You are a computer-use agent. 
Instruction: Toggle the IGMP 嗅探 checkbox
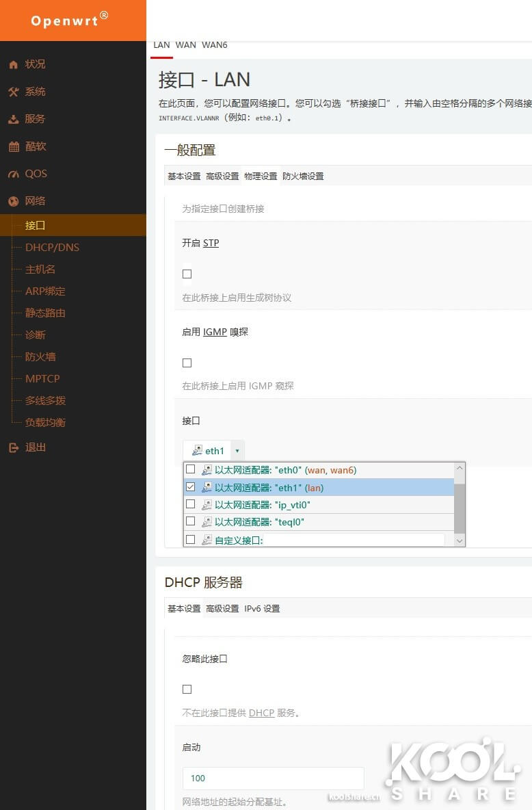pyautogui.click(x=187, y=363)
